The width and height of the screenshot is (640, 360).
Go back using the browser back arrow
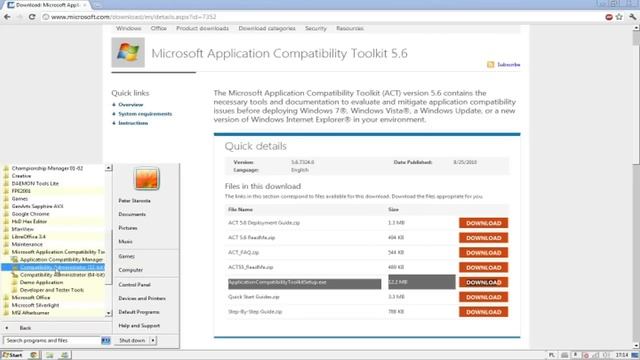tap(7, 17)
